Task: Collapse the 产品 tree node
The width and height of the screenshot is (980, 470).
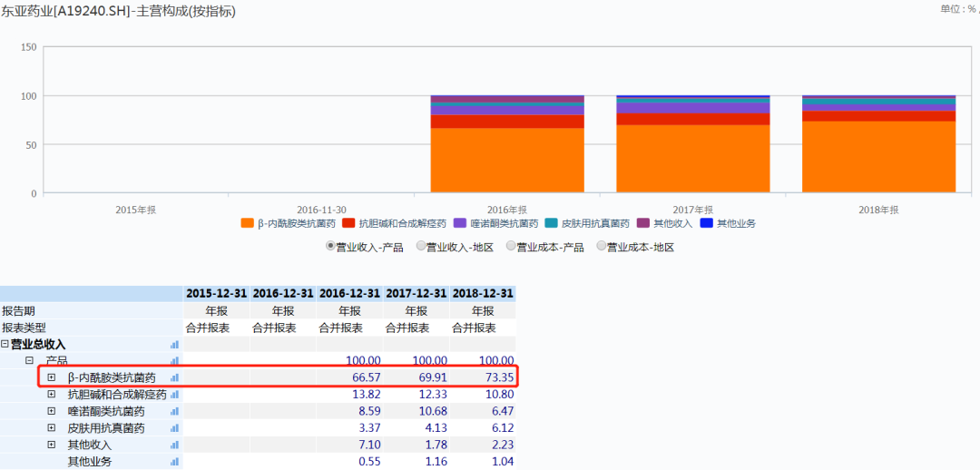Action: point(29,360)
